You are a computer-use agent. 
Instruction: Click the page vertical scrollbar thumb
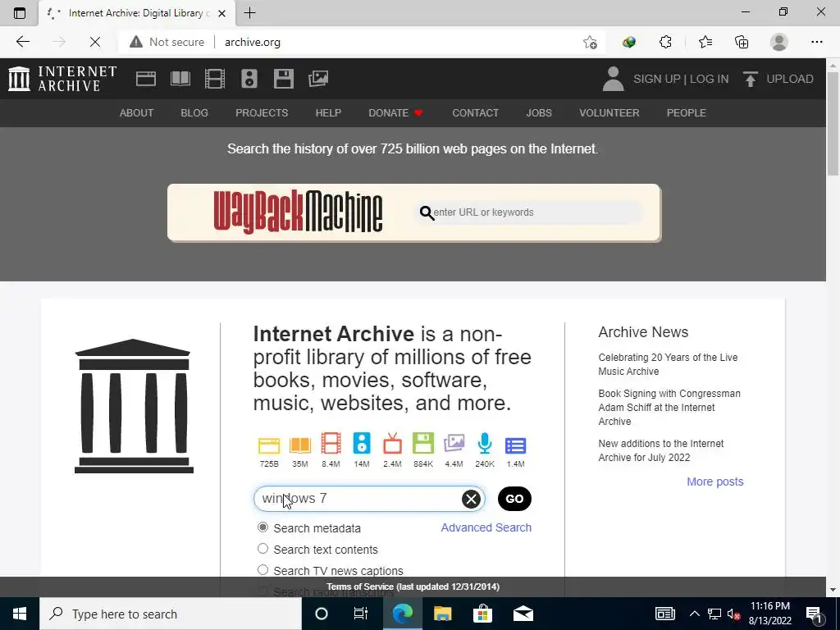coord(833,123)
